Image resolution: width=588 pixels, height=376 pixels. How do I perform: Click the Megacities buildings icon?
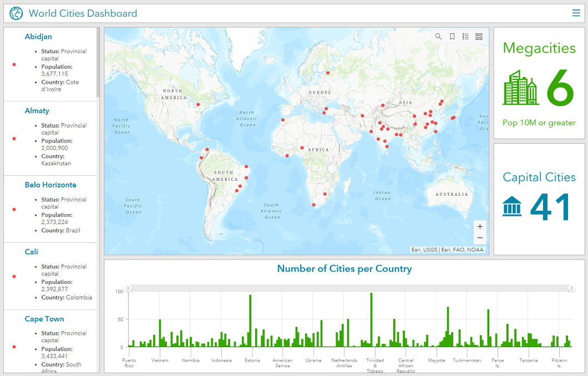tap(521, 88)
